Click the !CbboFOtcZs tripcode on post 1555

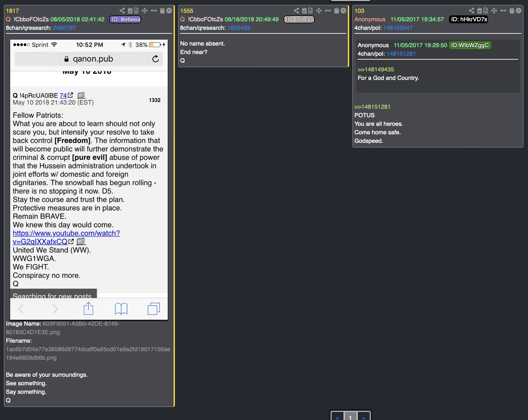pos(205,19)
